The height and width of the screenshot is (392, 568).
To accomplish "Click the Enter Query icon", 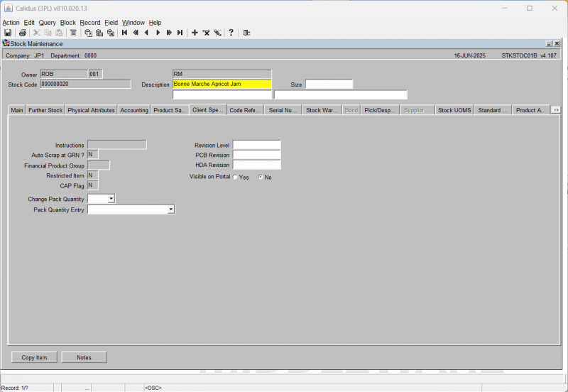I will pos(88,33).
